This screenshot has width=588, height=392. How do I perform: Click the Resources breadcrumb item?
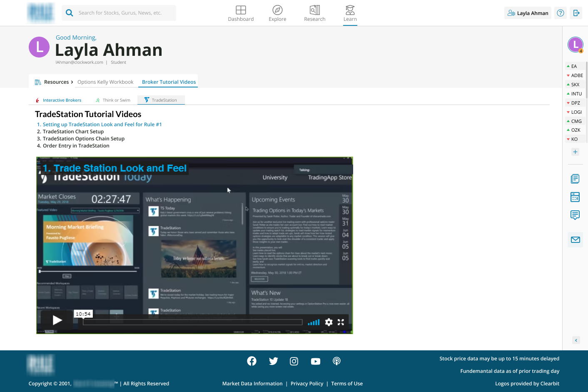[54, 82]
